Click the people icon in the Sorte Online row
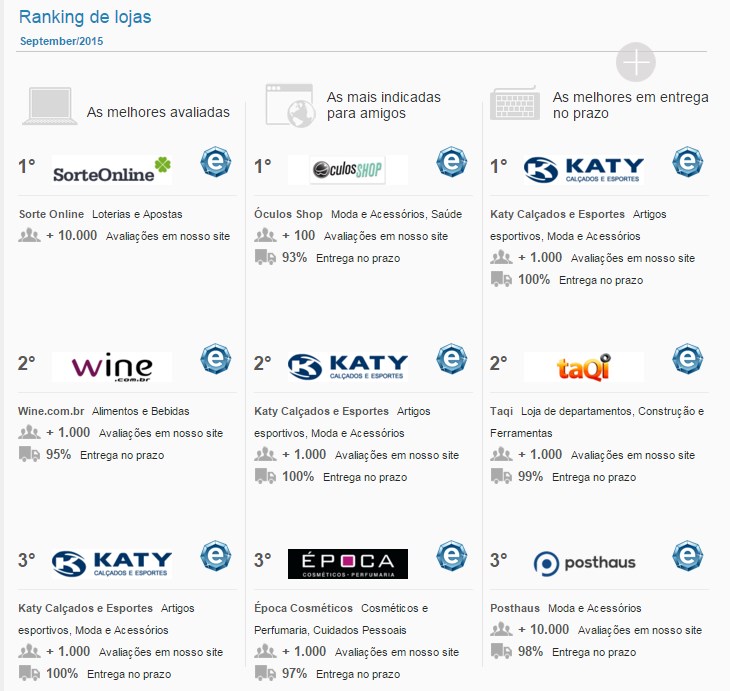The image size is (730, 691). coord(29,235)
